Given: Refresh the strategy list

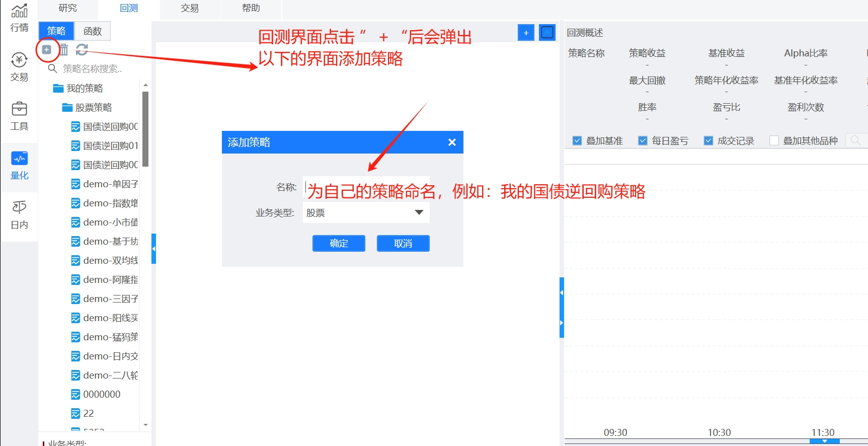Looking at the screenshot, I should [82, 49].
